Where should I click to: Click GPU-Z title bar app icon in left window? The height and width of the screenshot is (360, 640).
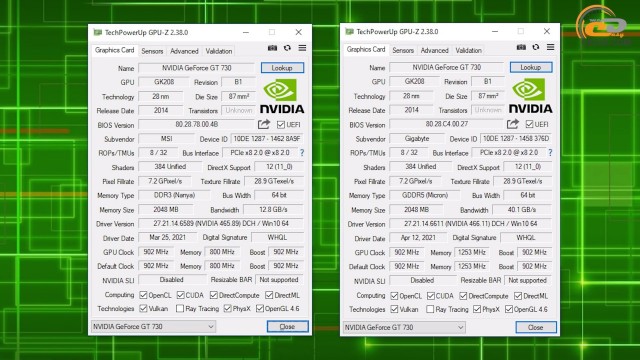97,32
